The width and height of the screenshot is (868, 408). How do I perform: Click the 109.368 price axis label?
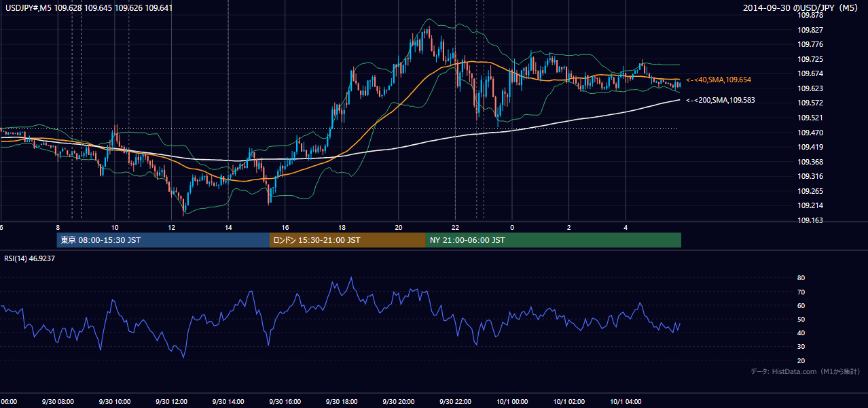pos(810,162)
